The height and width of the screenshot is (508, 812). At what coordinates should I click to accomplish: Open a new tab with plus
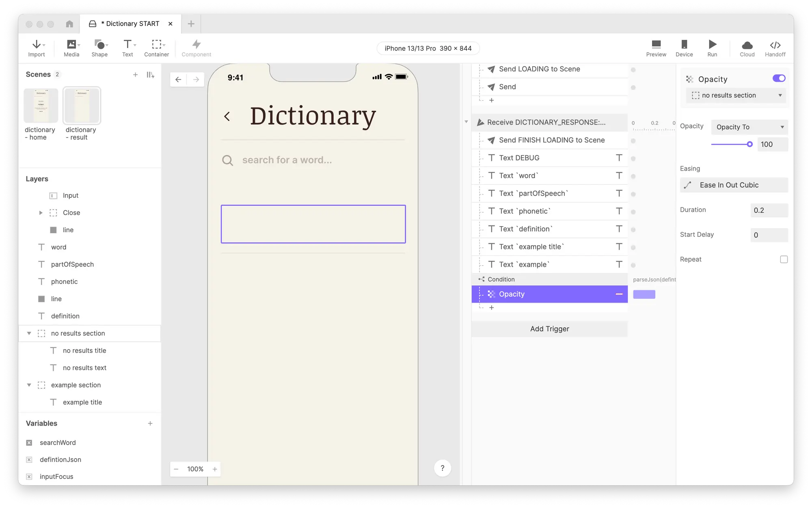[191, 24]
